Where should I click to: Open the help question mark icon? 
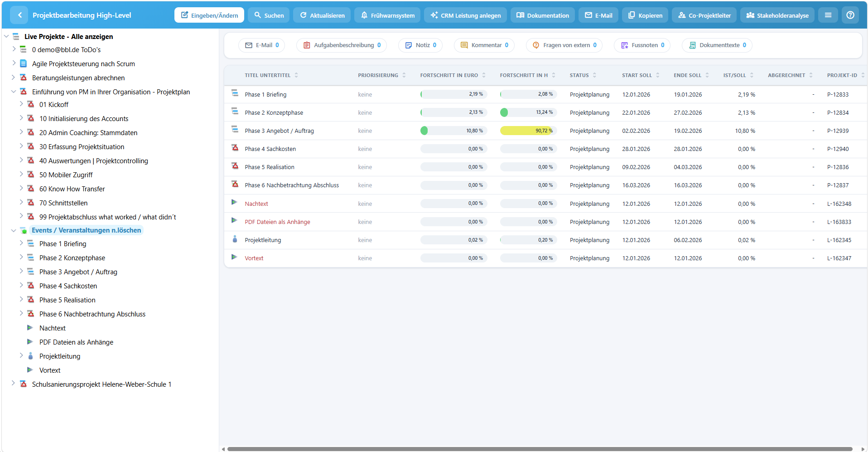coord(850,15)
